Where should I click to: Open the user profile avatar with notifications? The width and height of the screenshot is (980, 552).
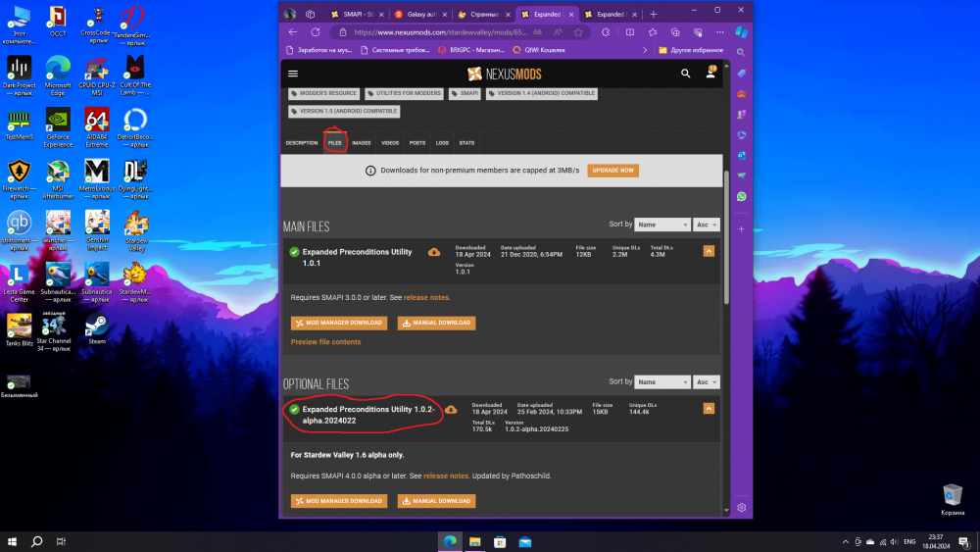point(710,73)
